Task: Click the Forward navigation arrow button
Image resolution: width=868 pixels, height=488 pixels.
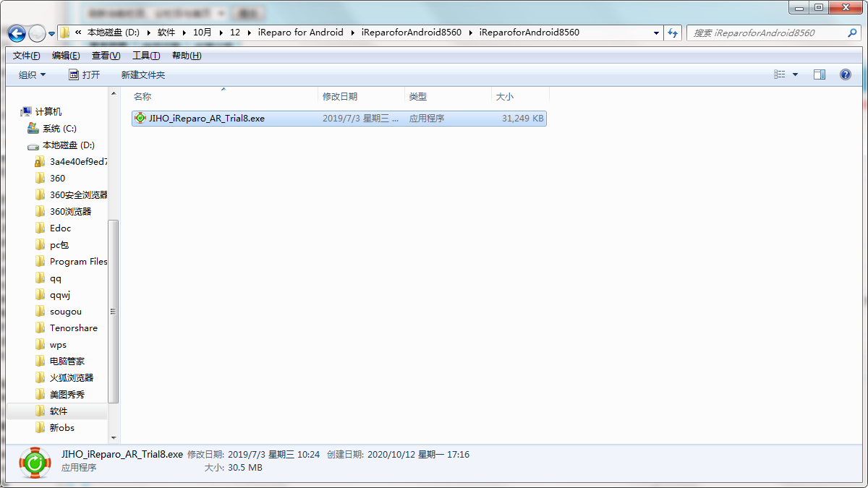Action: pyautogui.click(x=37, y=33)
